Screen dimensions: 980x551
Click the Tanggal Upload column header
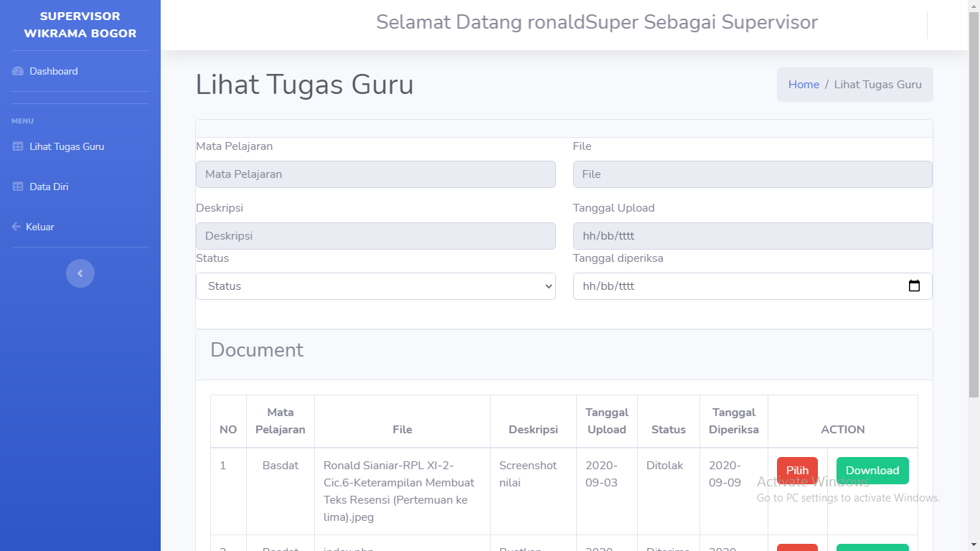[607, 421]
